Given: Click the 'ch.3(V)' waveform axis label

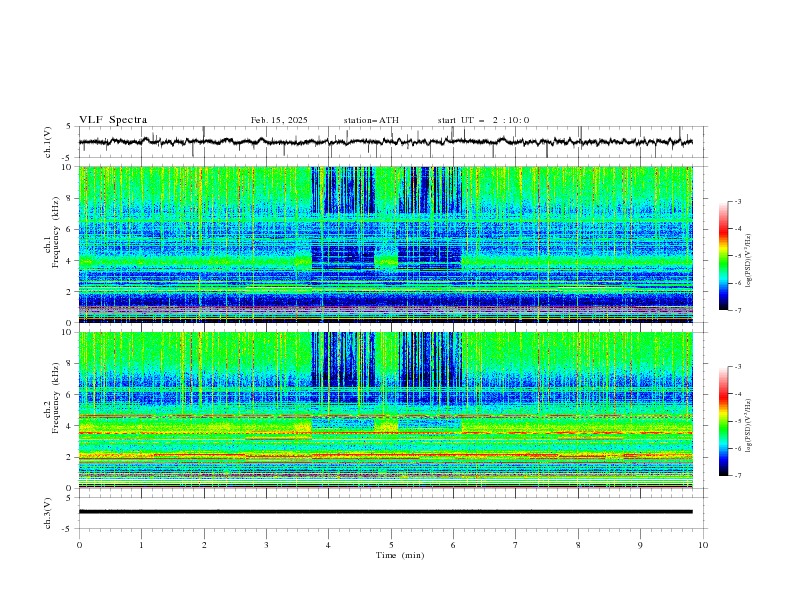Looking at the screenshot, I should [x=48, y=513].
